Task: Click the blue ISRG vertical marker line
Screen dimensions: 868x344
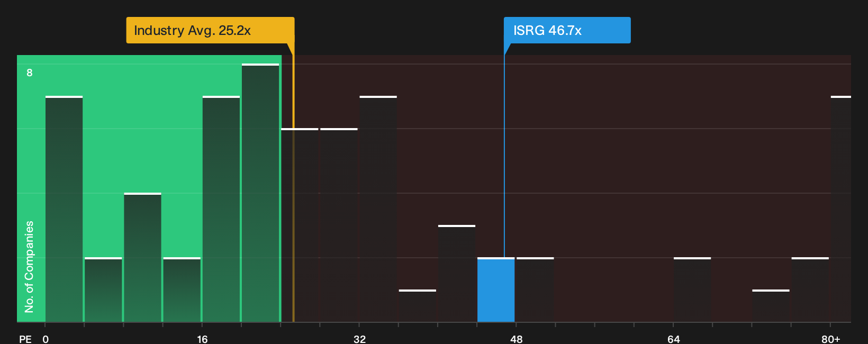Action: (x=504, y=156)
